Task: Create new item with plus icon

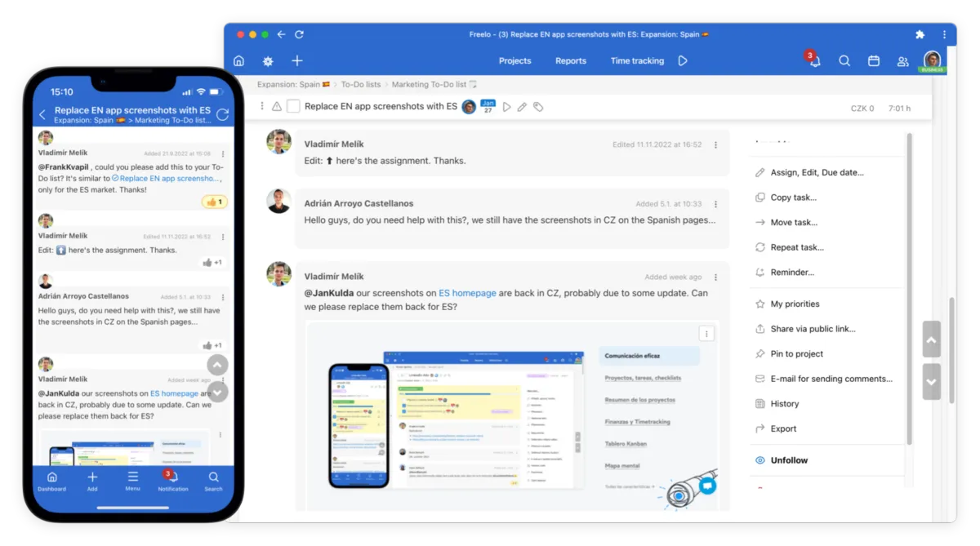Action: click(296, 60)
